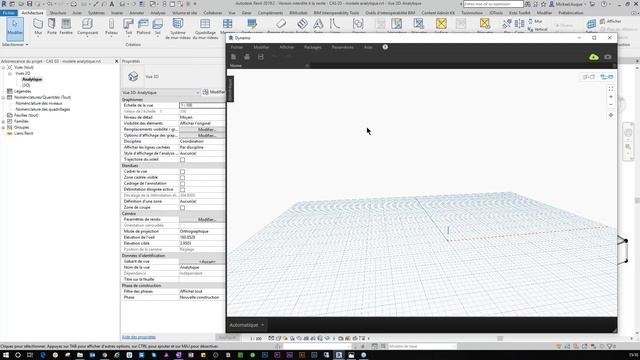Click the zoom in plus button in Dynamo
Image resolution: width=640 pixels, height=360 pixels.
coord(611,97)
